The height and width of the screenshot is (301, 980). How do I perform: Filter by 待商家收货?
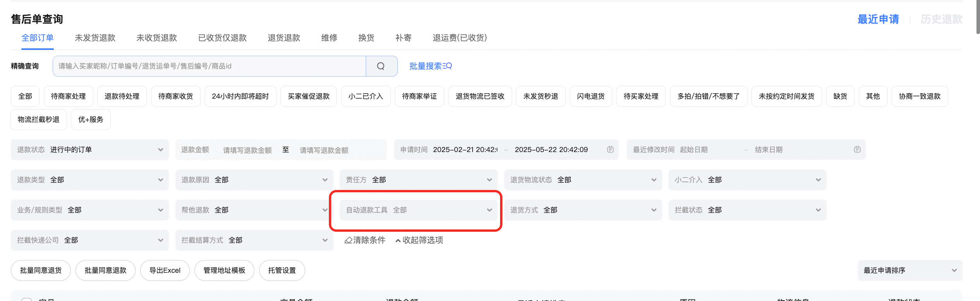click(176, 96)
